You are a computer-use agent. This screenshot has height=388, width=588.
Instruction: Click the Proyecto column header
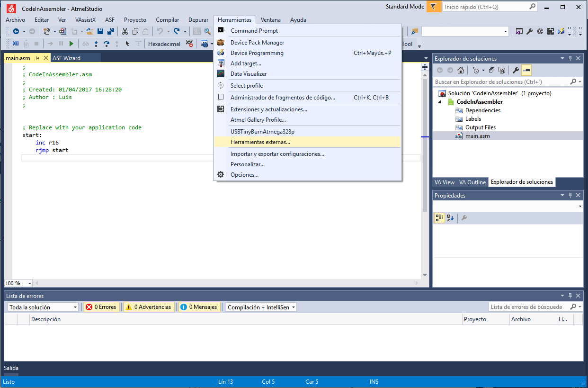(486, 319)
